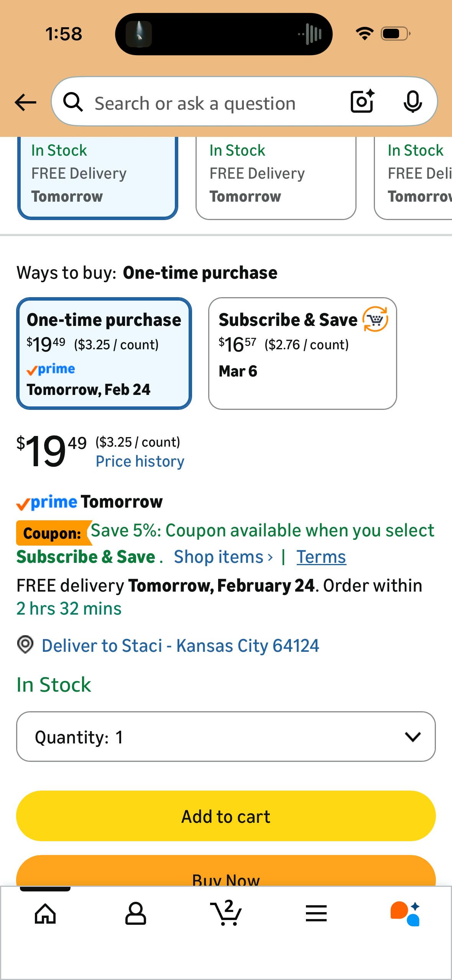Select the Subscribe & Save option
The height and width of the screenshot is (980, 452).
pyautogui.click(x=302, y=354)
